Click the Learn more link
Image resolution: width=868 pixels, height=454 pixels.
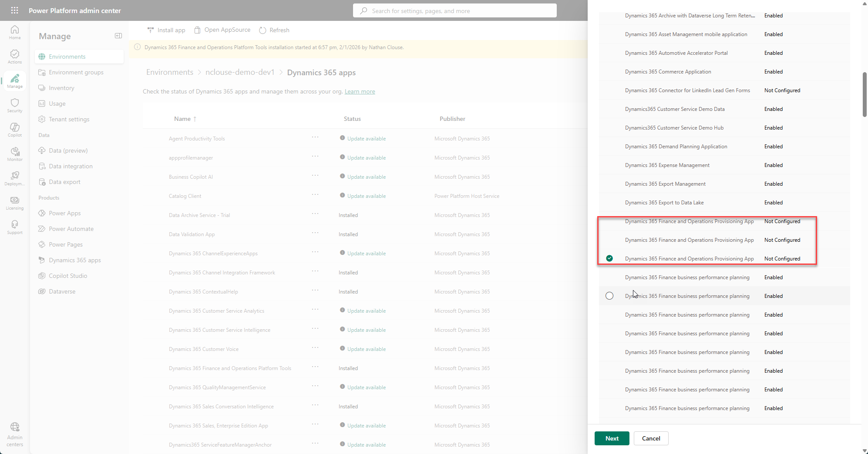tap(360, 91)
